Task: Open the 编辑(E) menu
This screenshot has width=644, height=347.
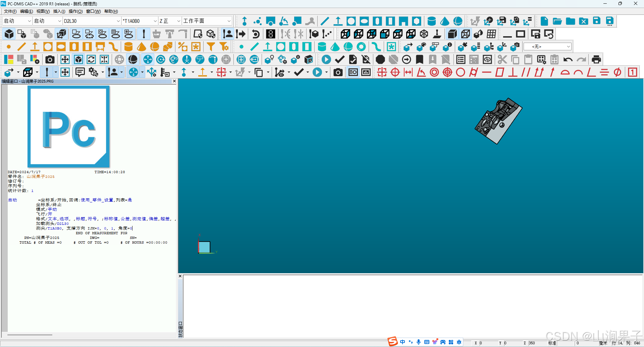Action: 26,11
